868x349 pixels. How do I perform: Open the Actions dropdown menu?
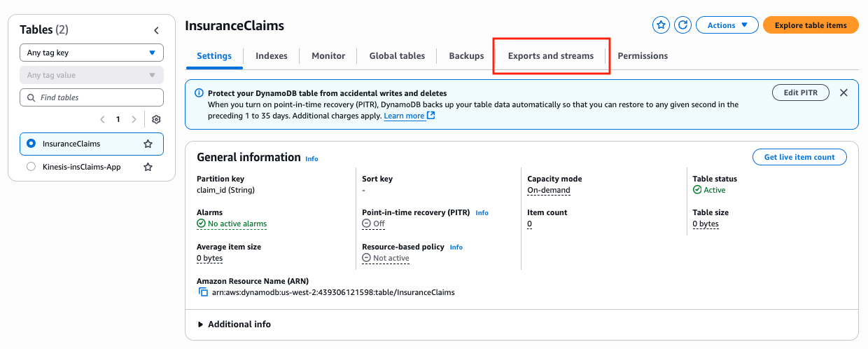pyautogui.click(x=727, y=25)
